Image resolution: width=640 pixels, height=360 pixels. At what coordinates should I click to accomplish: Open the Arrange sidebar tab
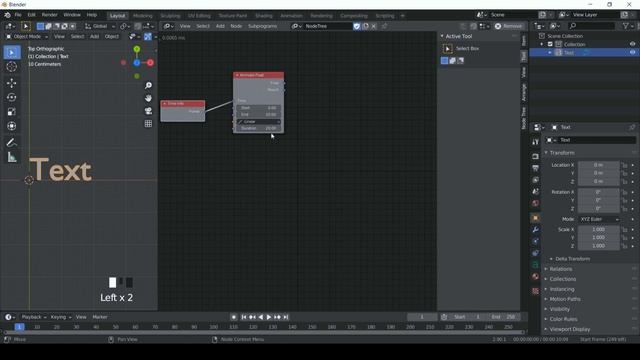(524, 92)
